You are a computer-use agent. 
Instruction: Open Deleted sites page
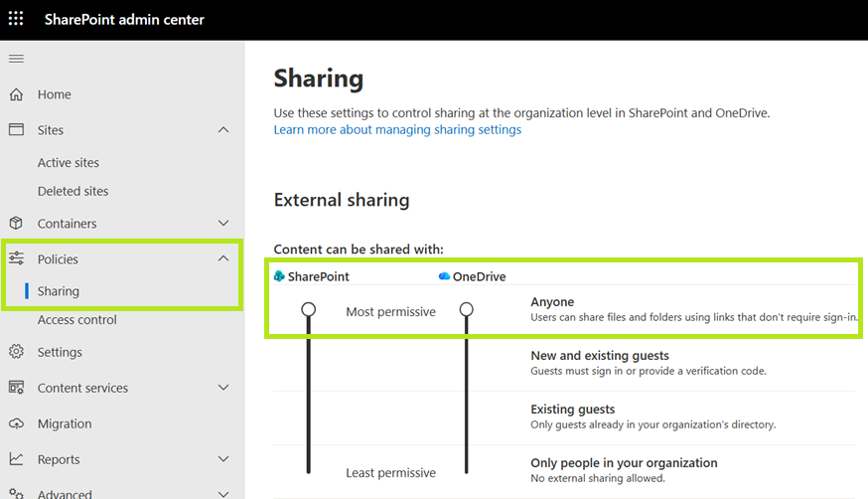73,191
